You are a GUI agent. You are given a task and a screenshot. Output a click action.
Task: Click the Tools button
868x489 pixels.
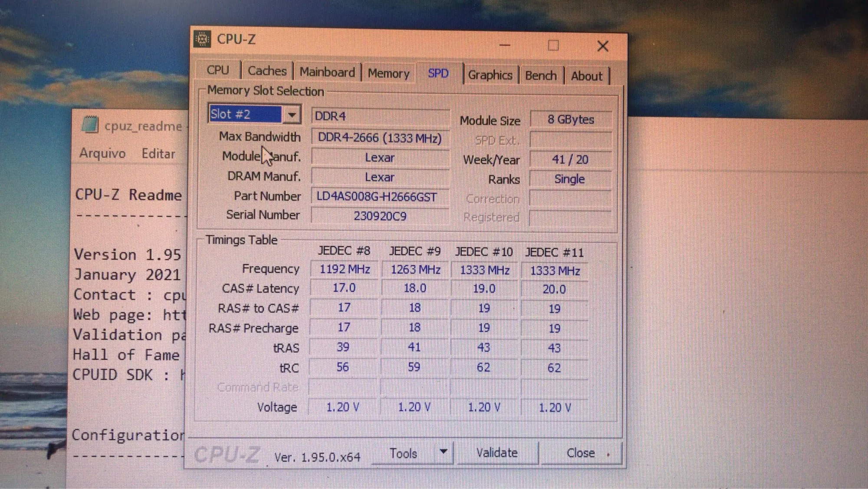coord(404,453)
